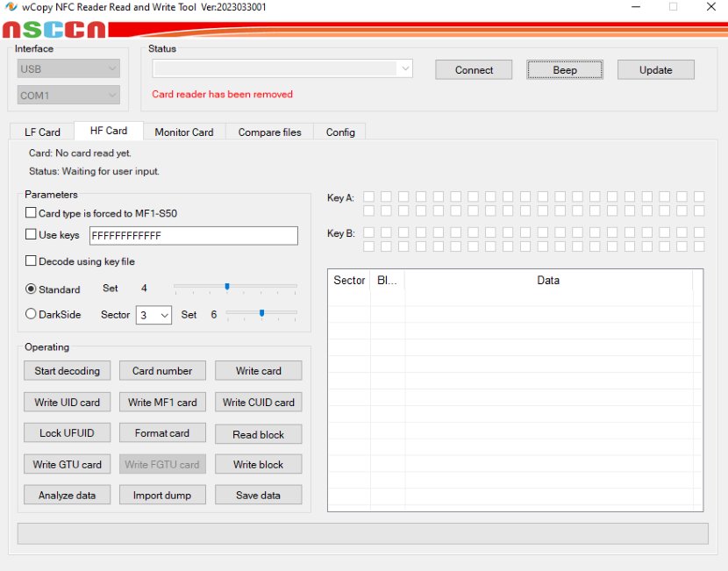728x571 pixels.
Task: Select the Standard radio button
Action: tap(32, 289)
